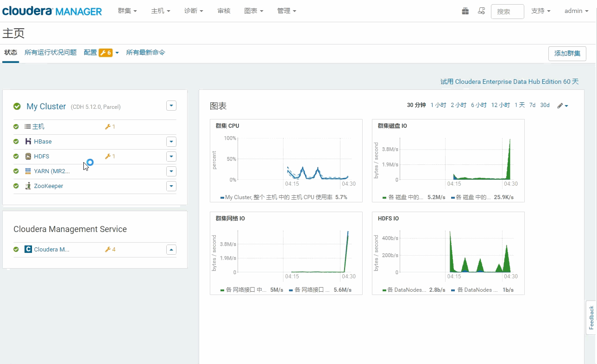
Task: Open the running commands icon beside search
Action: (x=482, y=11)
